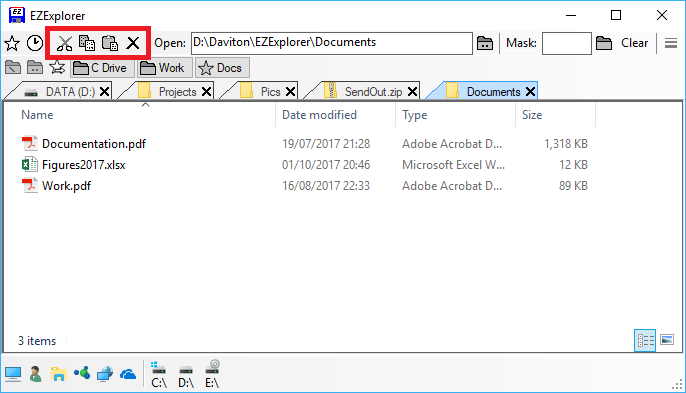686x393 pixels.
Task: Select Documentation.pdf file
Action: click(x=94, y=144)
